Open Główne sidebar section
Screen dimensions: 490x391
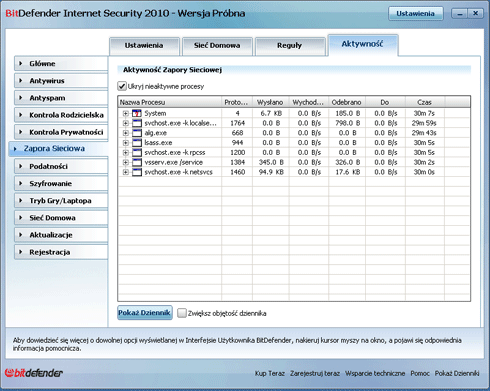coord(61,63)
